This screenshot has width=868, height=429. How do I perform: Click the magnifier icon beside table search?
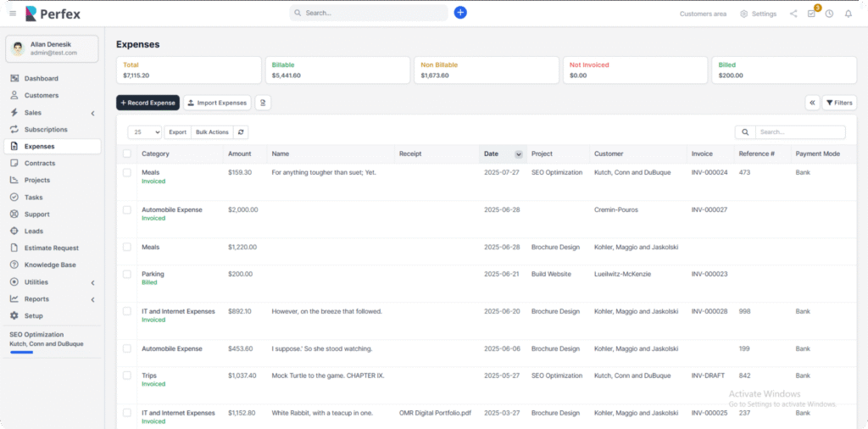coord(745,132)
